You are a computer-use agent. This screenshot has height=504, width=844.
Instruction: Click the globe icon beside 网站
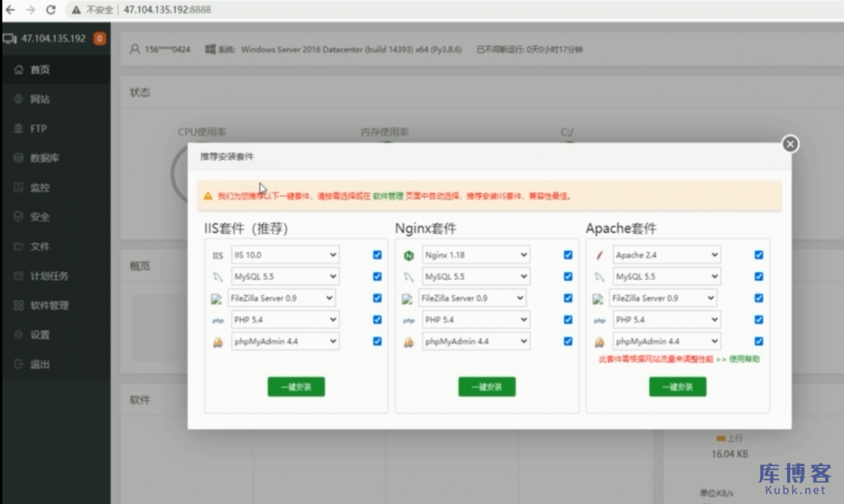19,99
